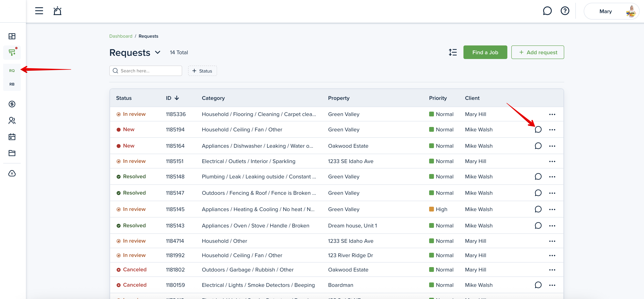Select the RB sidebar submenu item

tap(12, 84)
